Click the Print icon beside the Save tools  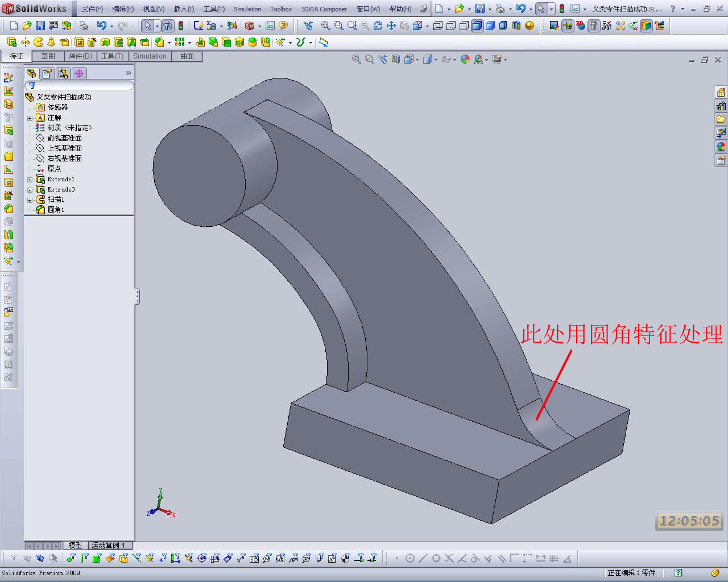coord(84,26)
